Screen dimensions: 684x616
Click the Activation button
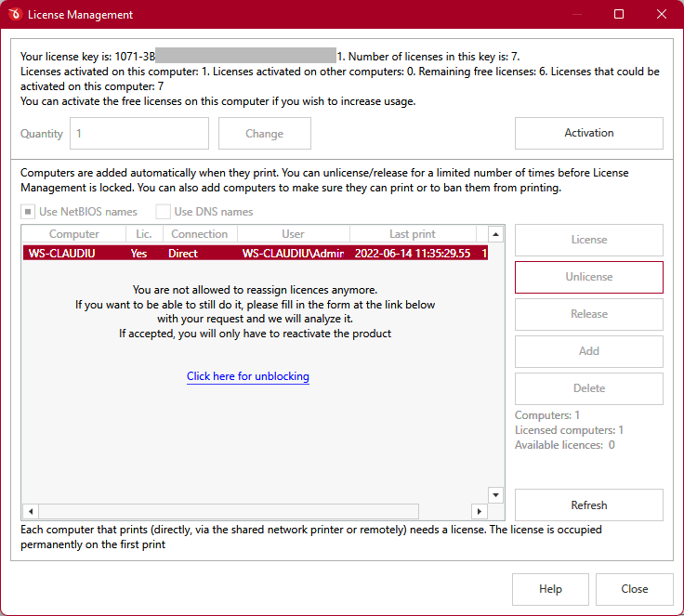click(x=589, y=133)
